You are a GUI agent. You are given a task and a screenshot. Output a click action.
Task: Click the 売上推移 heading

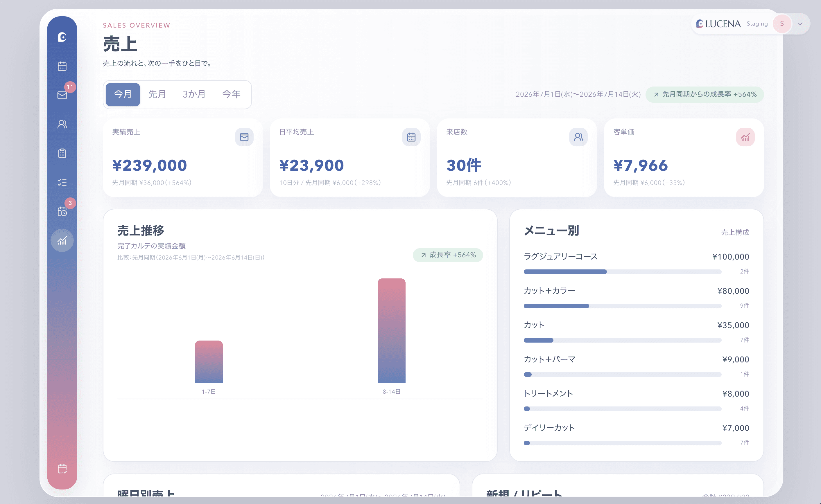pos(141,231)
